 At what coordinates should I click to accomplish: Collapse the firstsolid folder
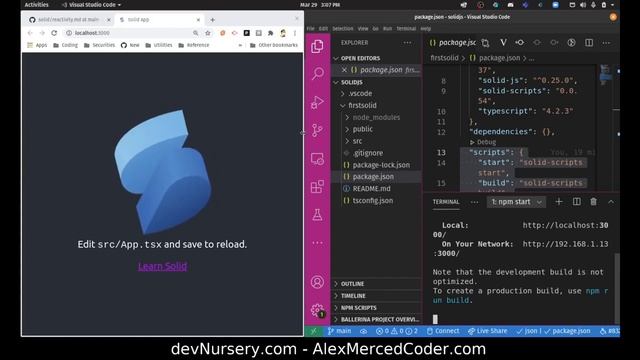click(x=361, y=105)
